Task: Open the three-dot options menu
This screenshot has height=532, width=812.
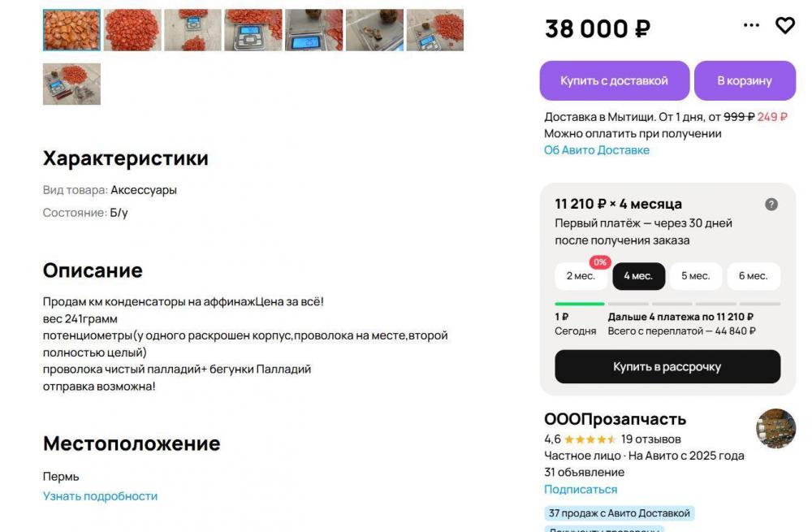Action: pos(749,25)
